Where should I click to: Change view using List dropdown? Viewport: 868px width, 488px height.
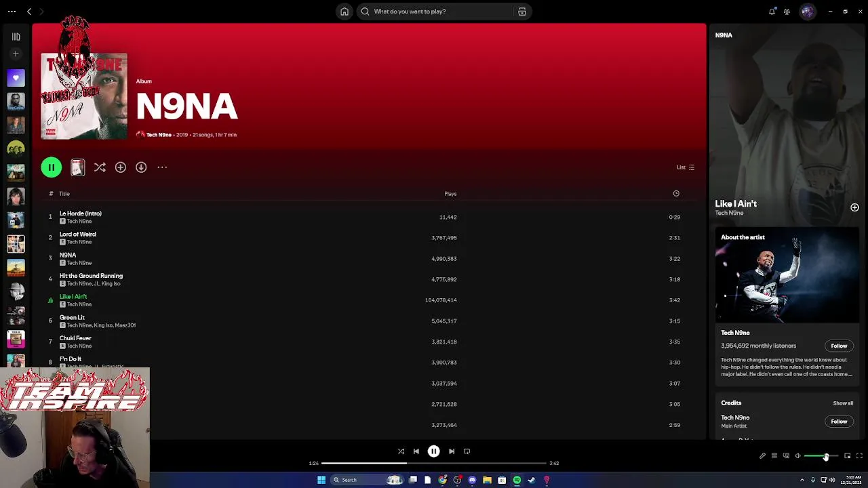tap(686, 167)
